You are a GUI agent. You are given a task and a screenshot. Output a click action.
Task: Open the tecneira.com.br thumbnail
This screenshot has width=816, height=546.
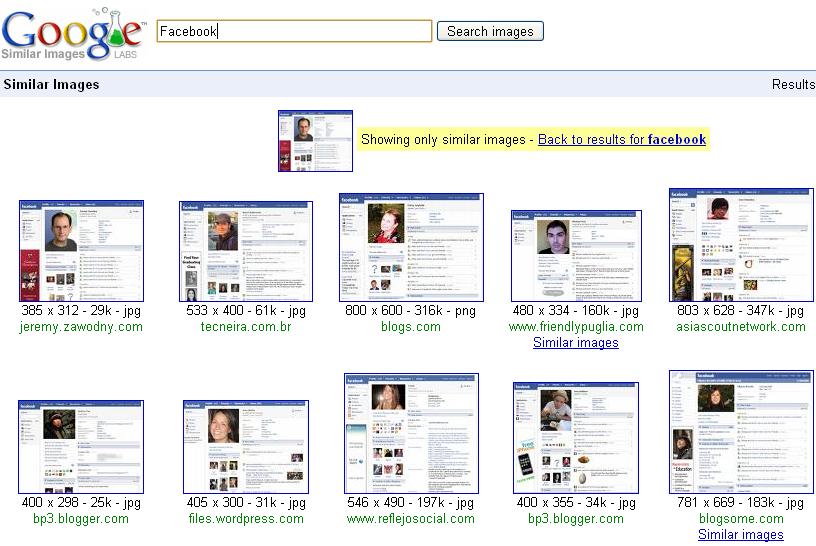pyautogui.click(x=246, y=251)
